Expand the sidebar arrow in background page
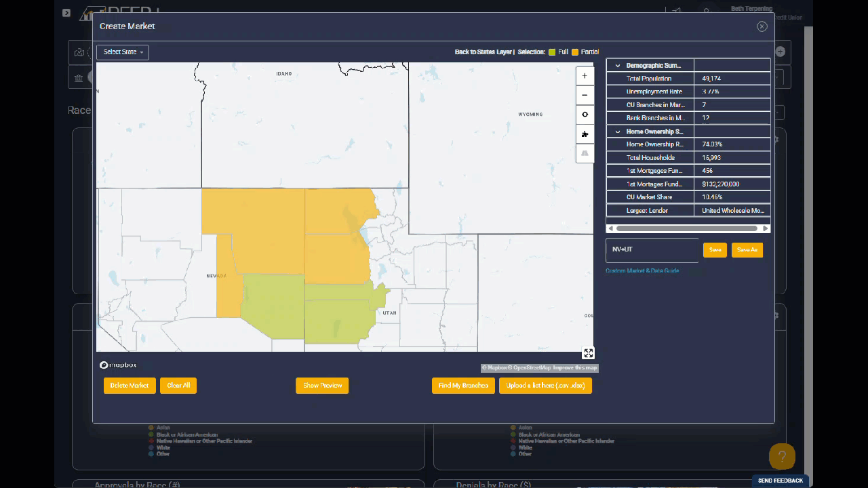The height and width of the screenshot is (488, 868). tap(66, 12)
